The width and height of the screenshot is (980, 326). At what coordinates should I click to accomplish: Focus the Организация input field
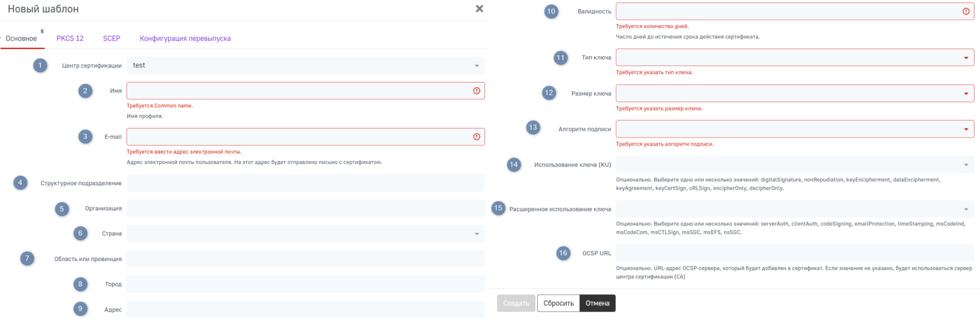click(x=306, y=209)
